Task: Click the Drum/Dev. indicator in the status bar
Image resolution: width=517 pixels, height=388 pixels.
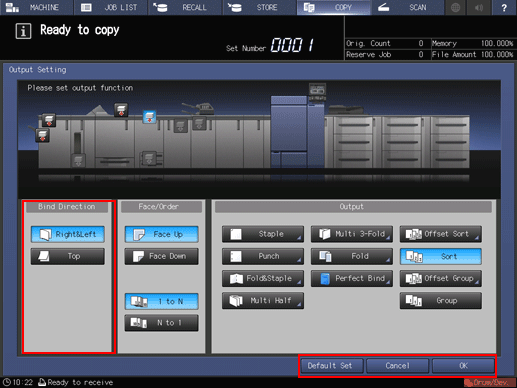Action: click(489, 382)
